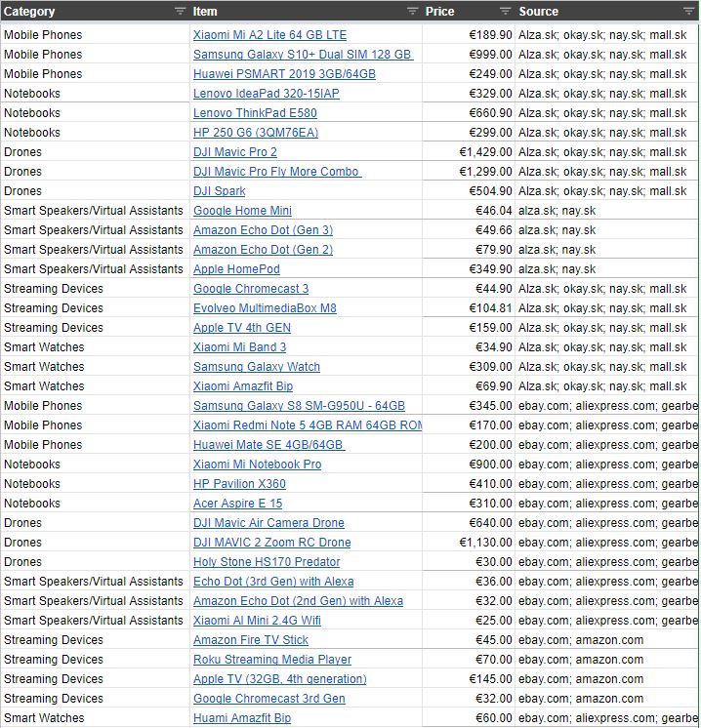Open DJI MAVIC 2 Zoom RC Drone link
701x728 pixels.
(271, 542)
